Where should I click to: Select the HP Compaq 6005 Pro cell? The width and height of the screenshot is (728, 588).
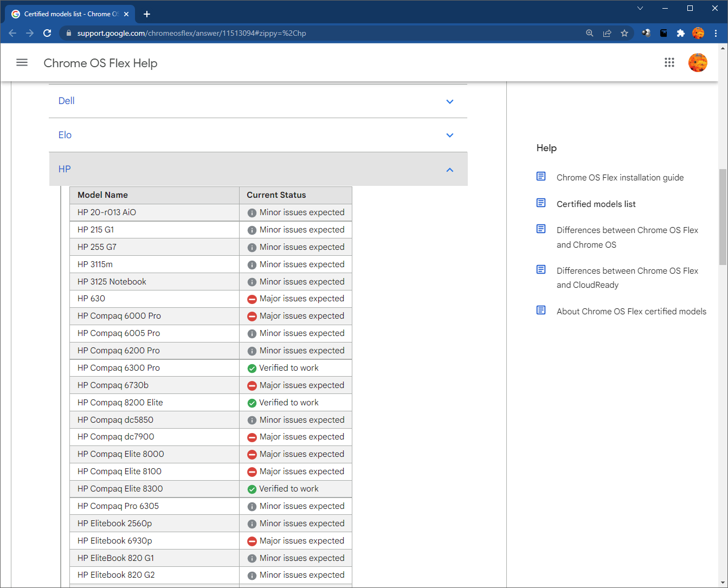click(154, 333)
